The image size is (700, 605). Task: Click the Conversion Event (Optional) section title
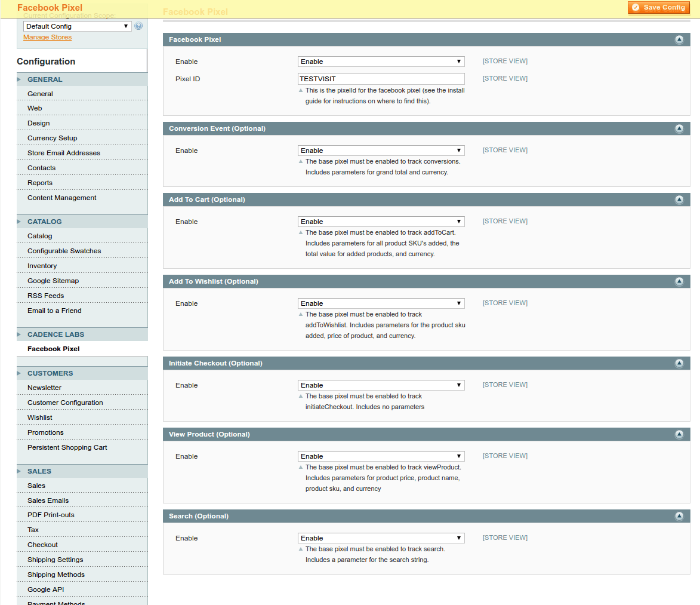pyautogui.click(x=217, y=128)
